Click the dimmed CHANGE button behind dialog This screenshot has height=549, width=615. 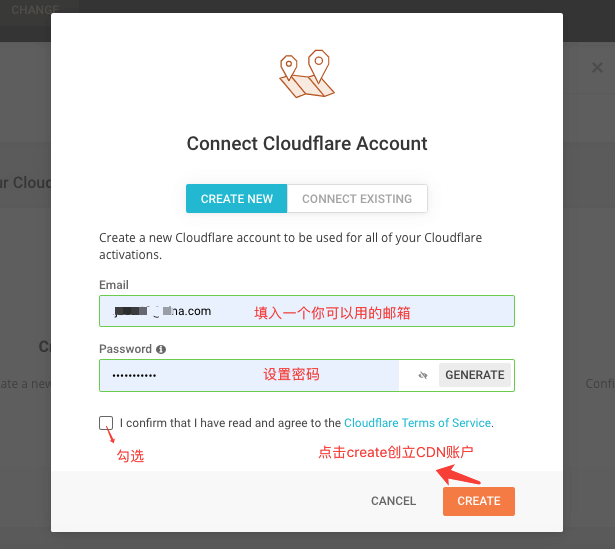pyautogui.click(x=35, y=9)
